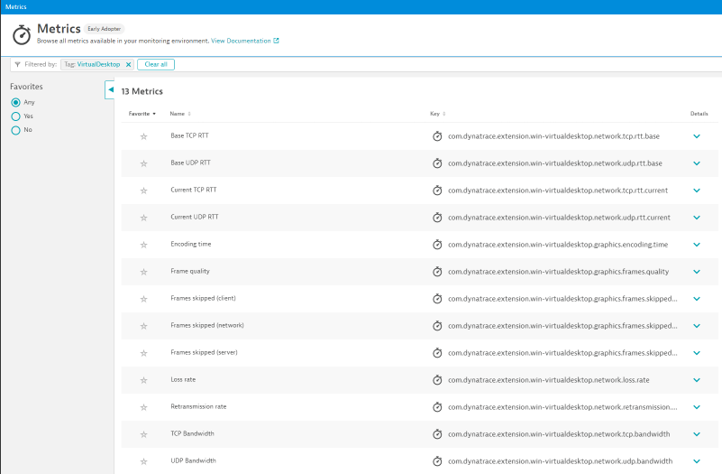Star the Frames skipped (client) metric
This screenshot has width=722, height=474.
click(x=144, y=299)
